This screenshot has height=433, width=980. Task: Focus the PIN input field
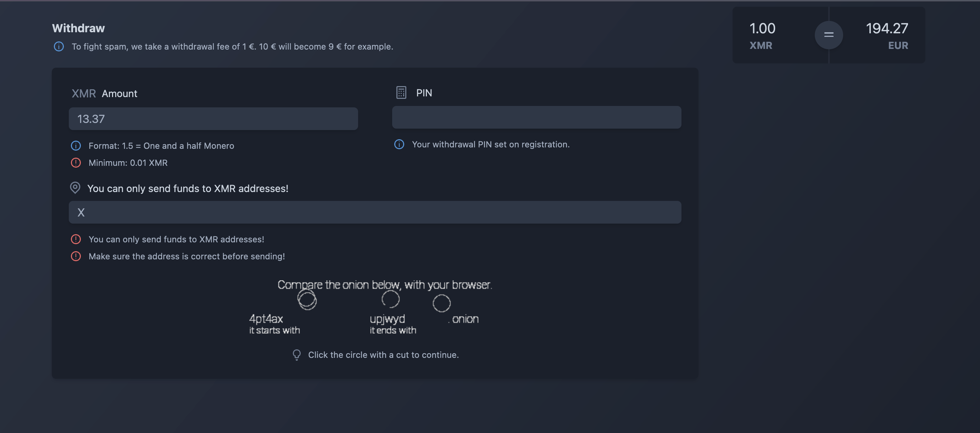pyautogui.click(x=536, y=118)
